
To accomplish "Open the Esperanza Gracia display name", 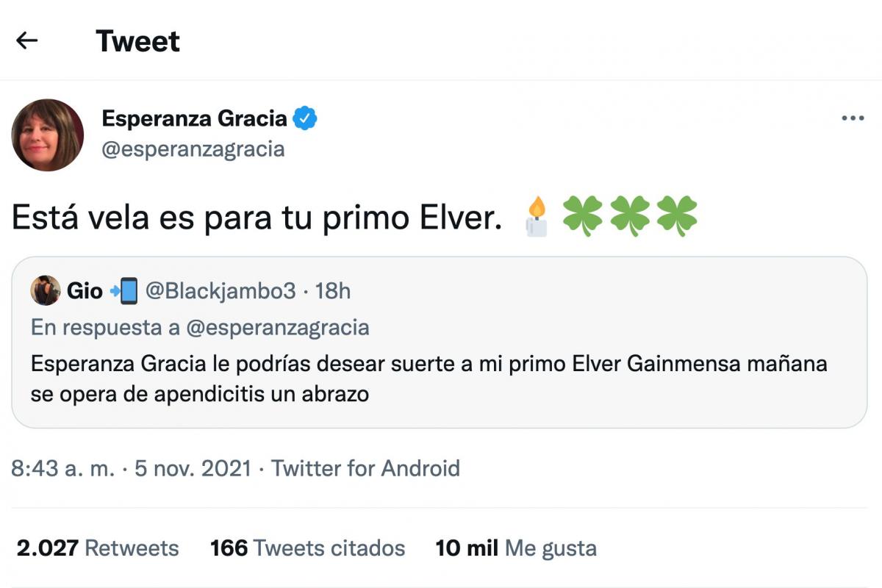I will click(194, 118).
